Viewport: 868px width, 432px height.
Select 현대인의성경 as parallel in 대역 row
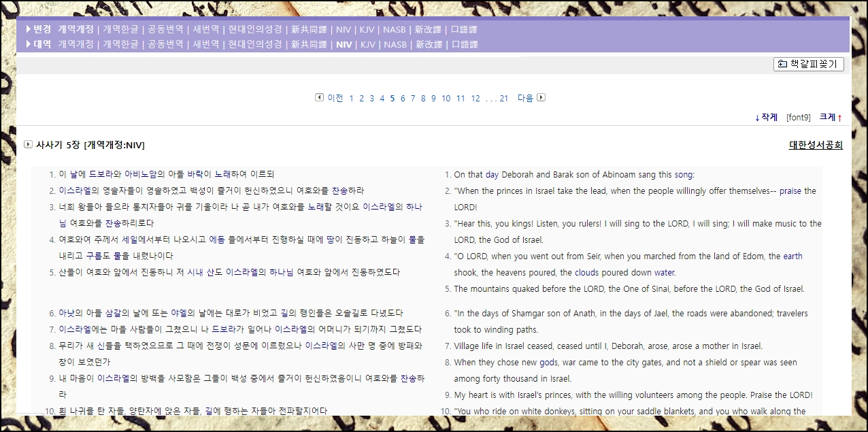click(255, 44)
